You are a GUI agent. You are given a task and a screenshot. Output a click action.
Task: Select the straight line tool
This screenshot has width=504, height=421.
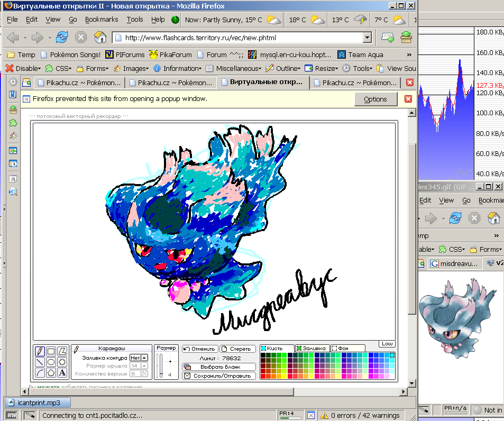[40, 362]
